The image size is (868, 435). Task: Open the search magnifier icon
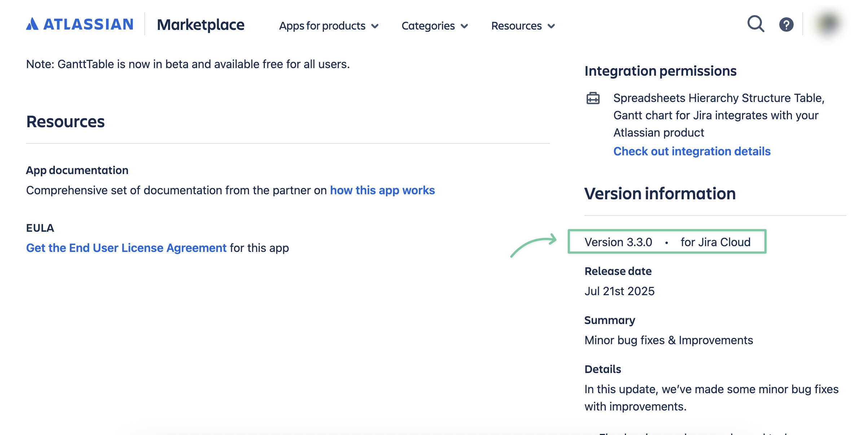pos(755,24)
